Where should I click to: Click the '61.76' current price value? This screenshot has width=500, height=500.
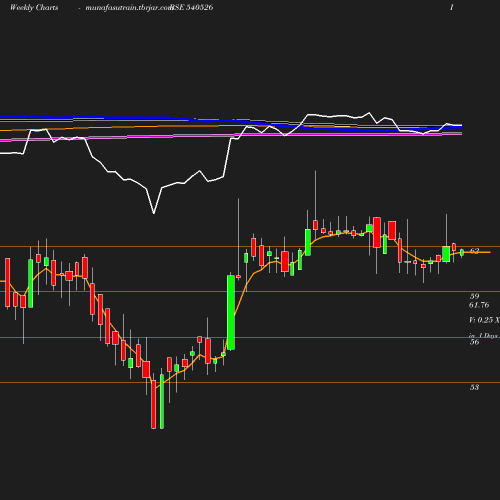click(x=479, y=305)
